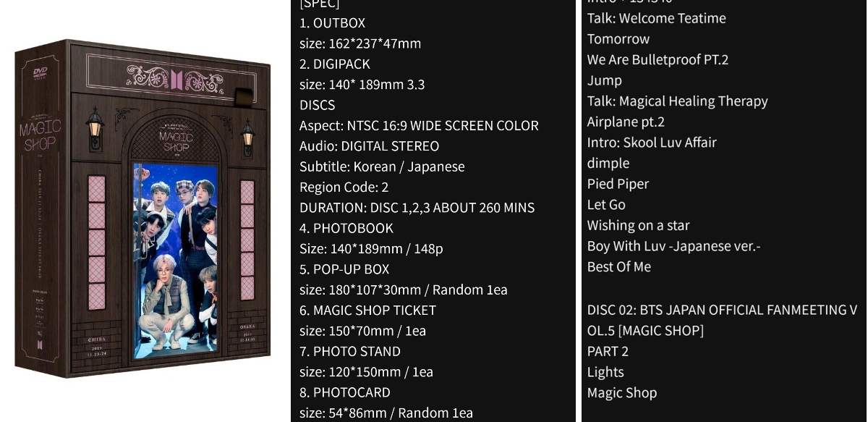Image resolution: width=868 pixels, height=422 pixels.
Task: Select the "2. DIGIPACK" line
Action: tap(335, 64)
